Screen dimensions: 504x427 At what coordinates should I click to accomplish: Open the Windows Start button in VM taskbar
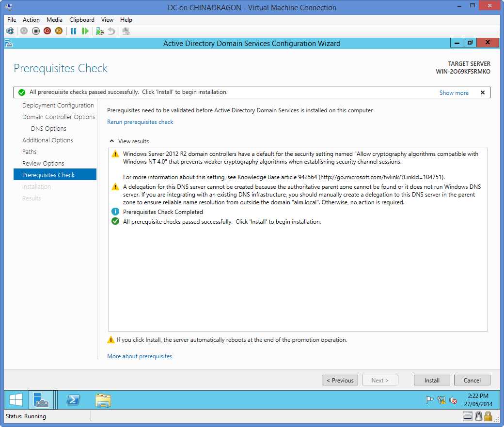click(16, 400)
